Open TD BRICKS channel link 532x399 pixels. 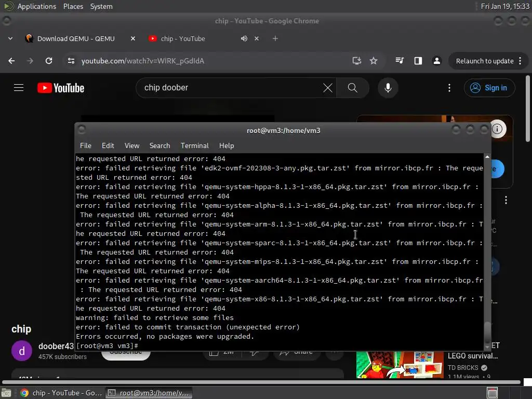[x=463, y=368]
